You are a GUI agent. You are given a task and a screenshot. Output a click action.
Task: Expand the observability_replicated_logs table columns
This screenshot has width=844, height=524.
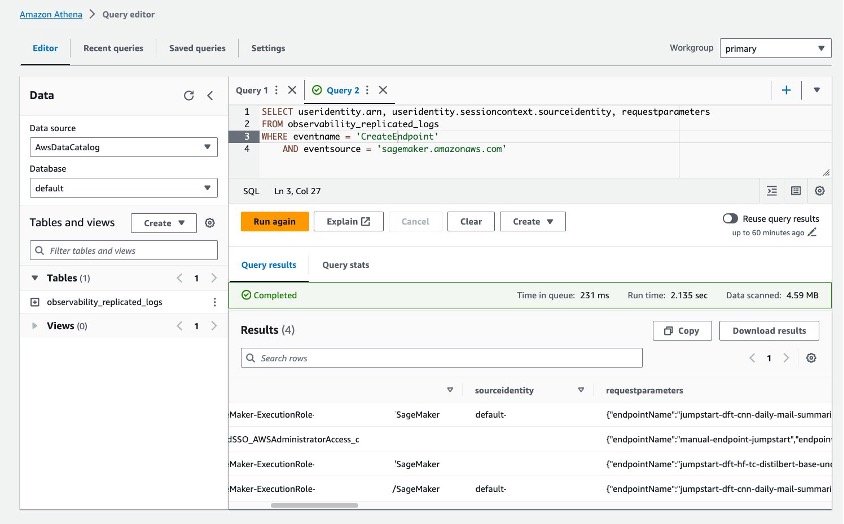[34, 302]
